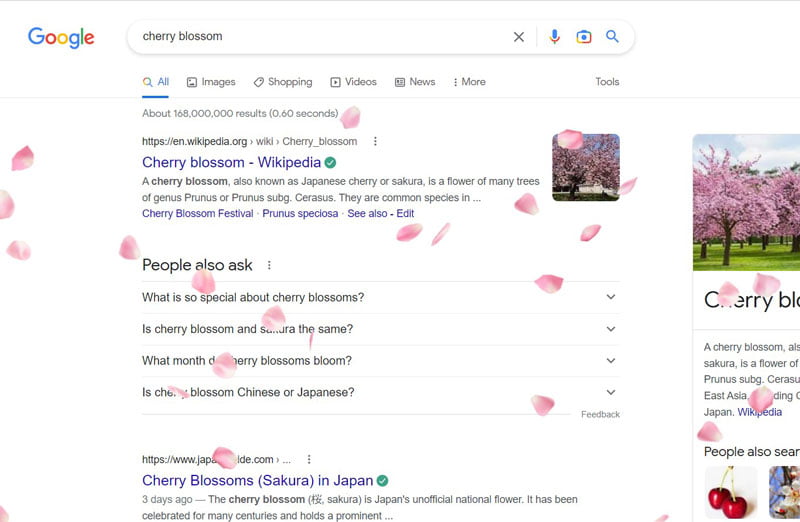This screenshot has height=522, width=800.
Task: Start voice search with microphone icon
Action: pos(555,37)
